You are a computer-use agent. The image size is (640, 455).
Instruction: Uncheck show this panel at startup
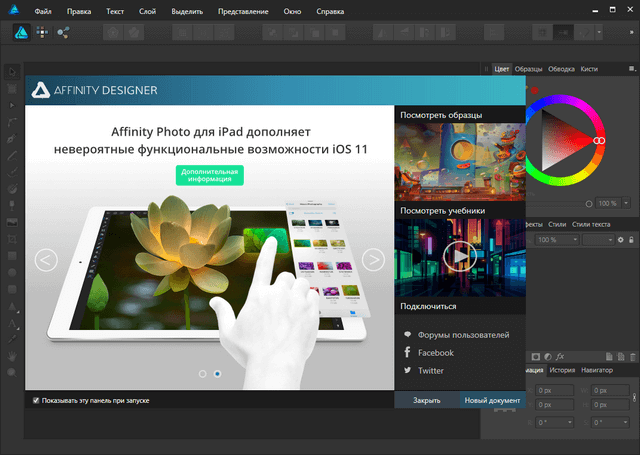click(x=36, y=400)
